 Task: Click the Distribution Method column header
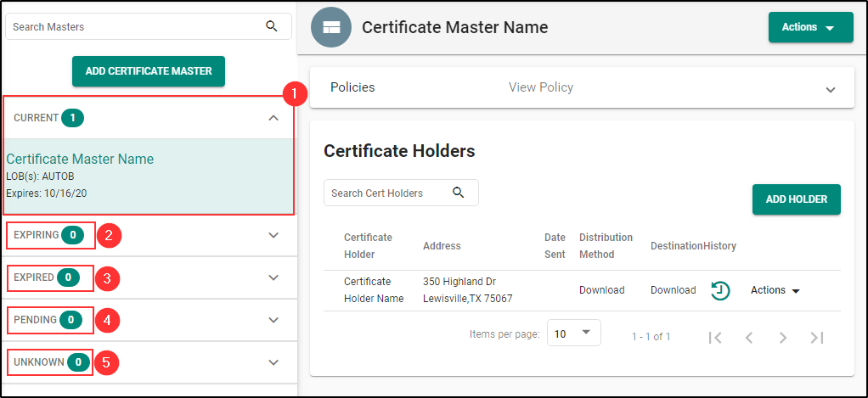[x=606, y=246]
